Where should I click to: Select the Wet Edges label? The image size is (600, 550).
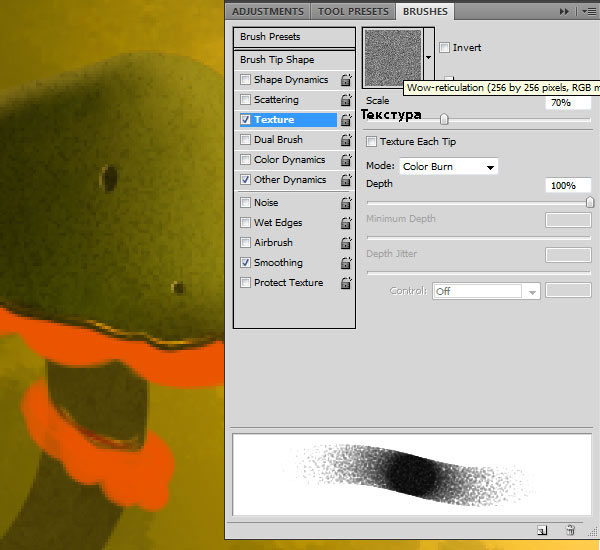[x=278, y=223]
